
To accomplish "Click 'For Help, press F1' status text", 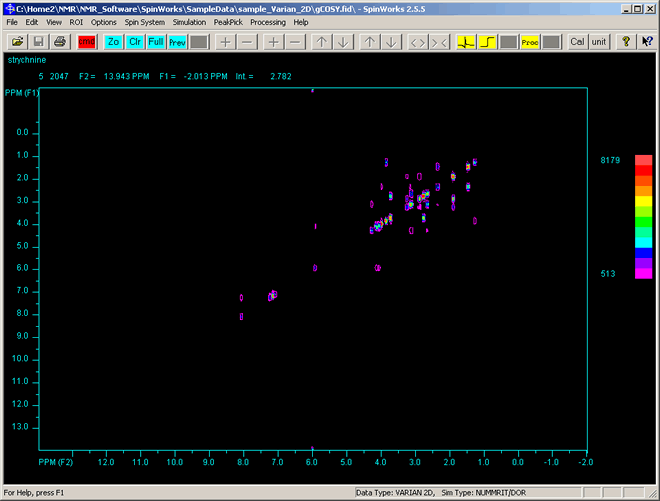I will point(34,493).
